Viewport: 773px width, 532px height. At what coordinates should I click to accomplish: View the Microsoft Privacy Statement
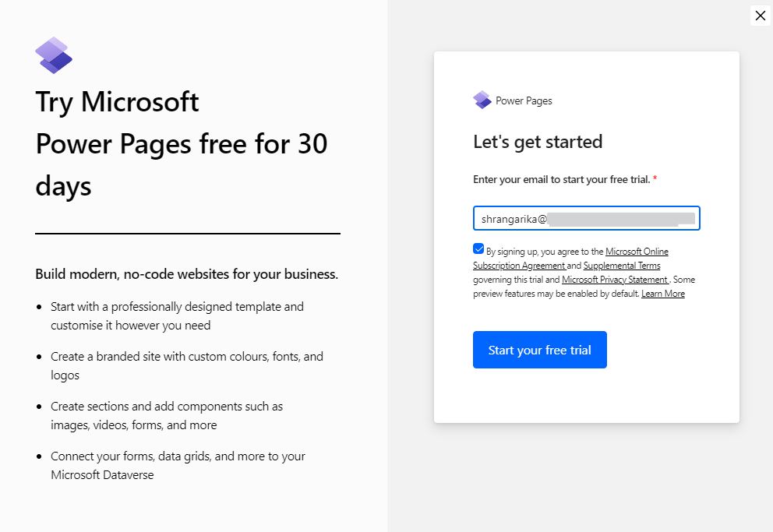614,280
